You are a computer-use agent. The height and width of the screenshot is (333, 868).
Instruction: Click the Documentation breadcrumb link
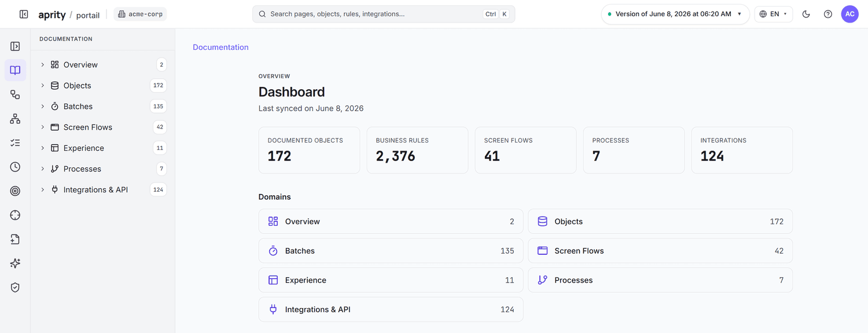point(220,47)
